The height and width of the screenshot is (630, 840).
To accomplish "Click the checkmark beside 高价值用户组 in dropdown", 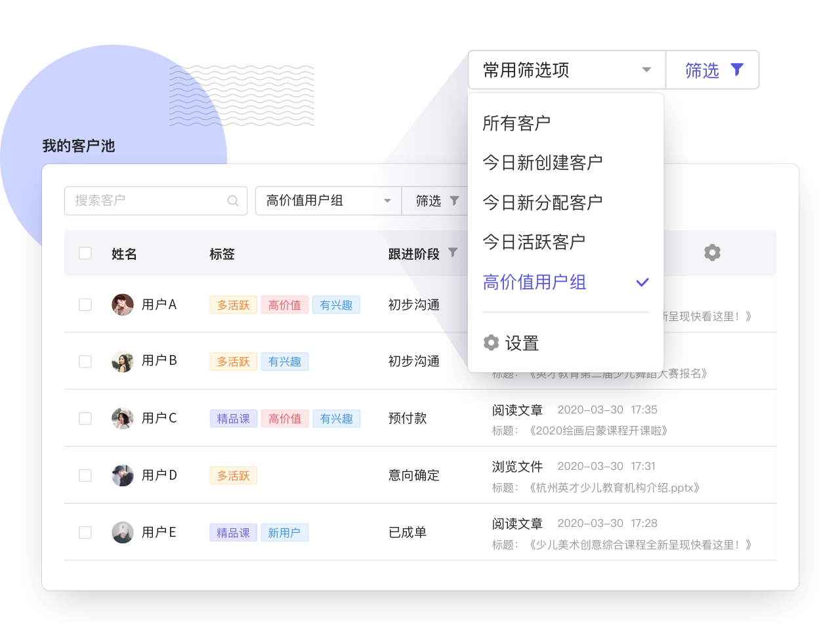I will [642, 282].
